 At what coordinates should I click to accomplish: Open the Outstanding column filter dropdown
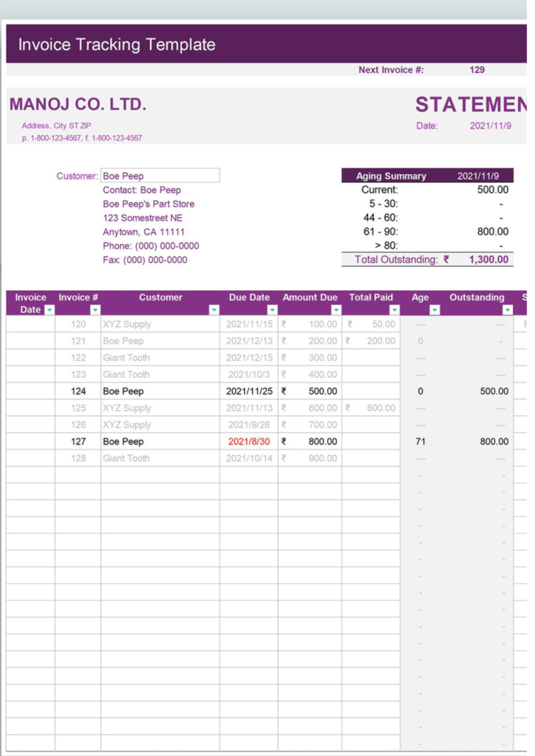pyautogui.click(x=507, y=310)
